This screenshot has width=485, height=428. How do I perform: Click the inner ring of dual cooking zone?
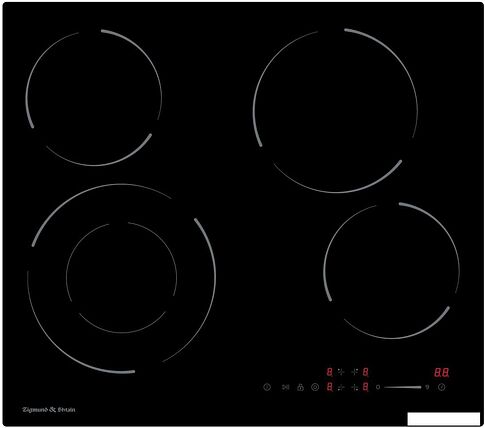click(x=121, y=277)
